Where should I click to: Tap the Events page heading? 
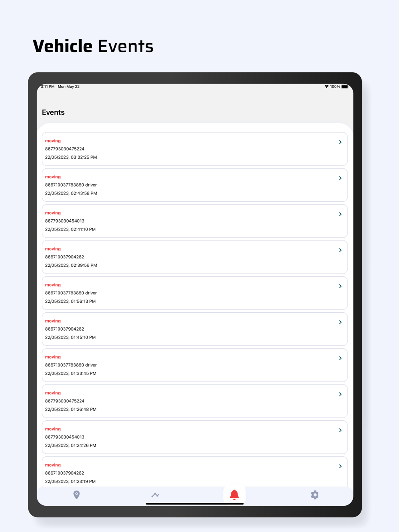tap(53, 112)
